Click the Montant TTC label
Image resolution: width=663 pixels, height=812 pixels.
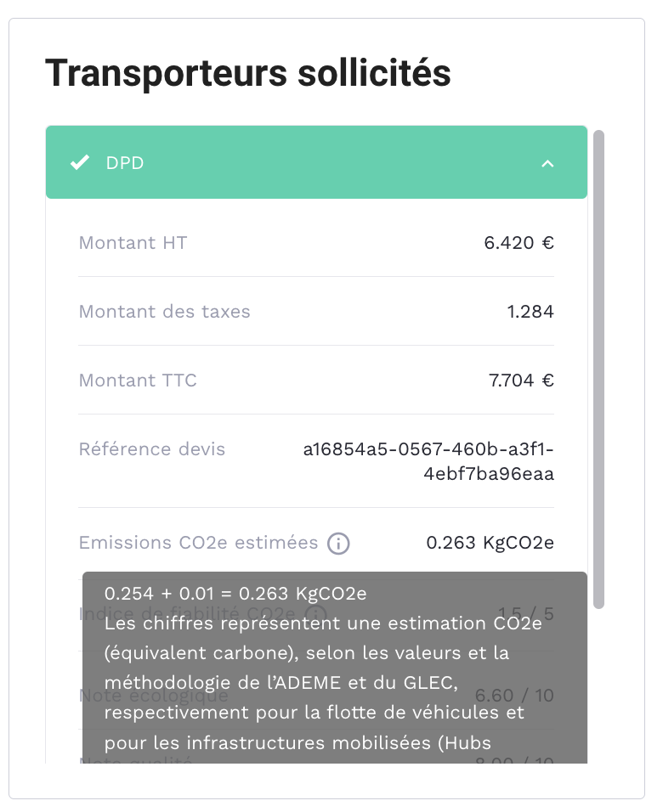pos(138,381)
